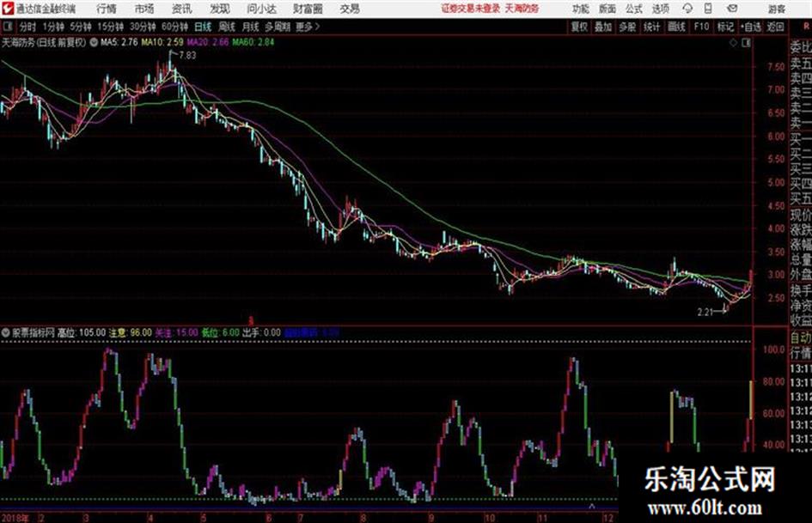Viewport: 812px width, 523px height.
Task: Click the 游客 user account label
Action: [x=776, y=9]
